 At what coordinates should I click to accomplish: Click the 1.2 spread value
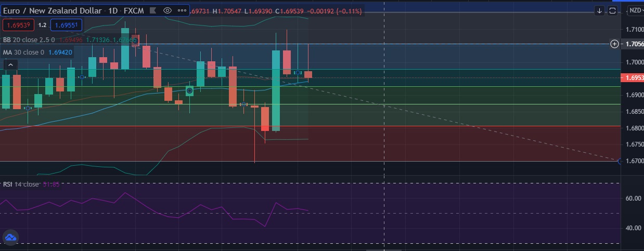click(x=42, y=24)
